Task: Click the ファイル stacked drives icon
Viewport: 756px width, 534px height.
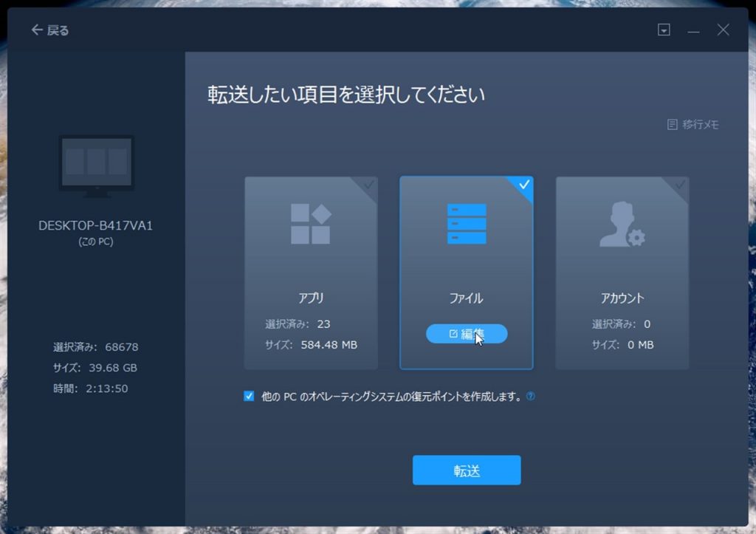Action: 467,224
